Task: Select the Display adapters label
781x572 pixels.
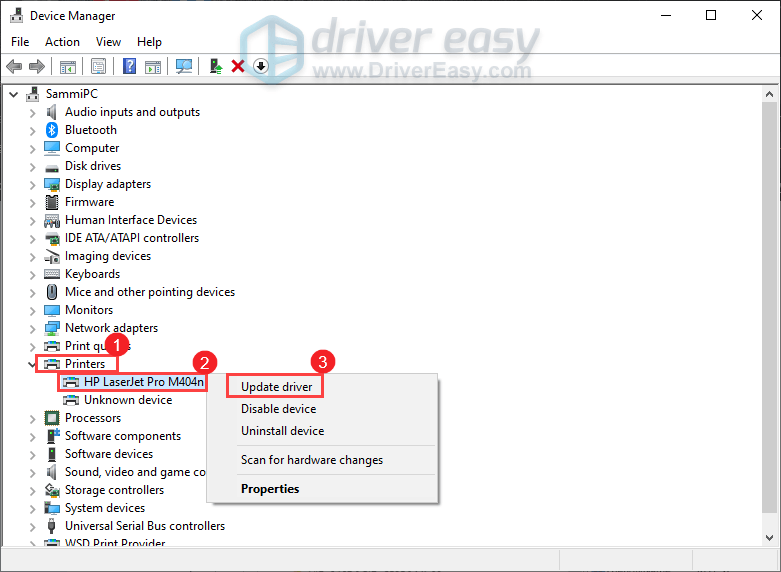Action: tap(108, 184)
